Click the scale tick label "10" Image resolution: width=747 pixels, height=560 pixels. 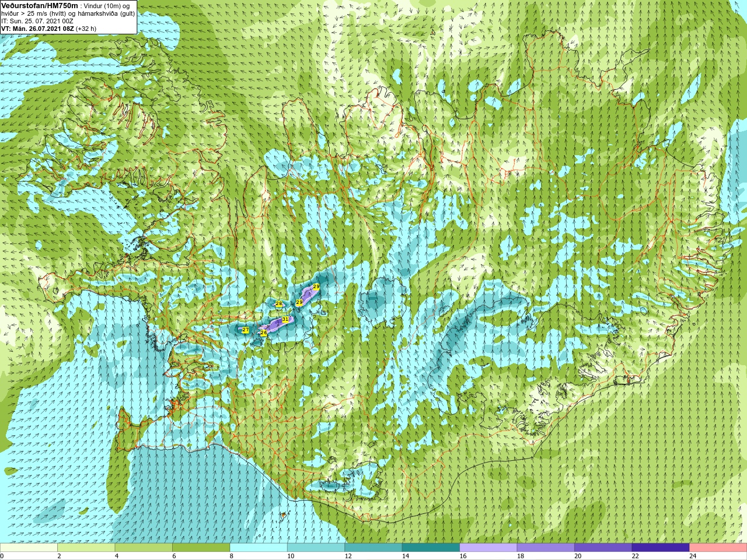coord(291,556)
